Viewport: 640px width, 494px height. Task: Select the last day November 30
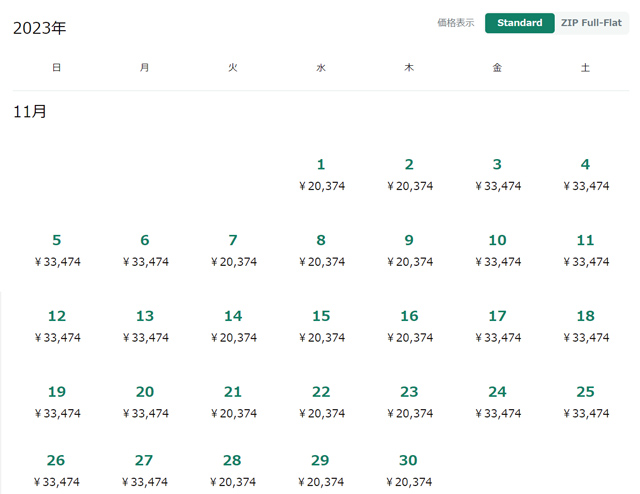tap(409, 470)
